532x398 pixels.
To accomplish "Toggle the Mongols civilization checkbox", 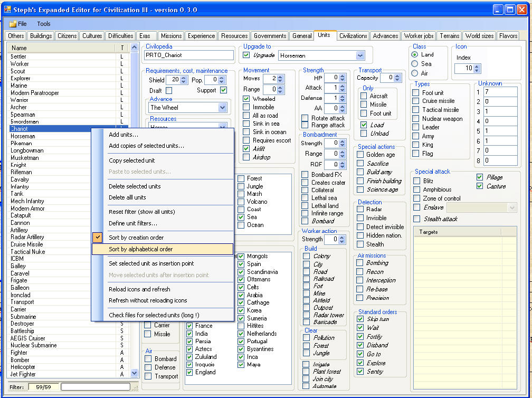I will (x=241, y=256).
